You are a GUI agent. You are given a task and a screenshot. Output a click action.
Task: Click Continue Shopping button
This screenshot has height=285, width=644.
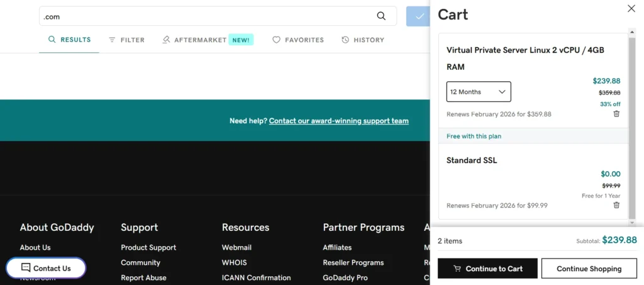(x=589, y=269)
